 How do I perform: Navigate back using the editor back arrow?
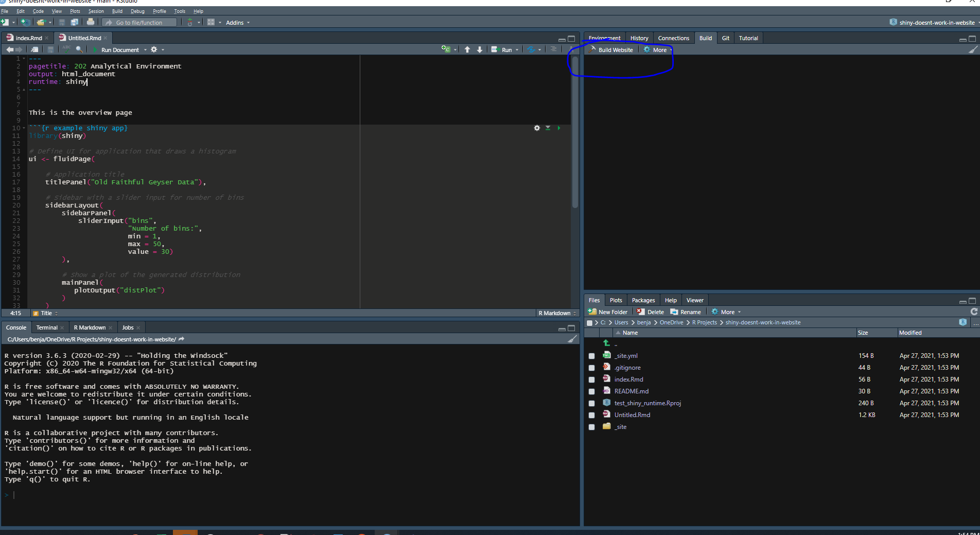(x=9, y=49)
